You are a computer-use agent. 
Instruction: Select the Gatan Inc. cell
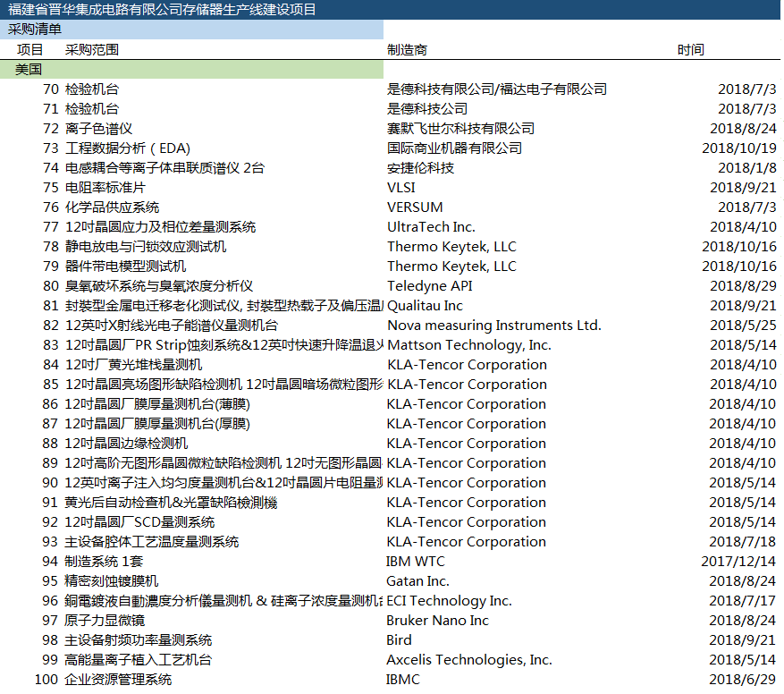417,581
